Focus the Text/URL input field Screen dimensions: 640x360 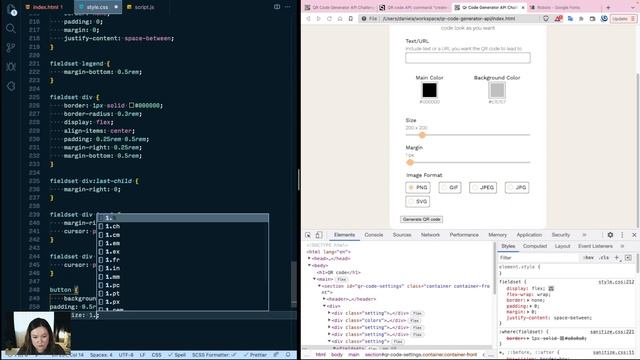coord(468,58)
